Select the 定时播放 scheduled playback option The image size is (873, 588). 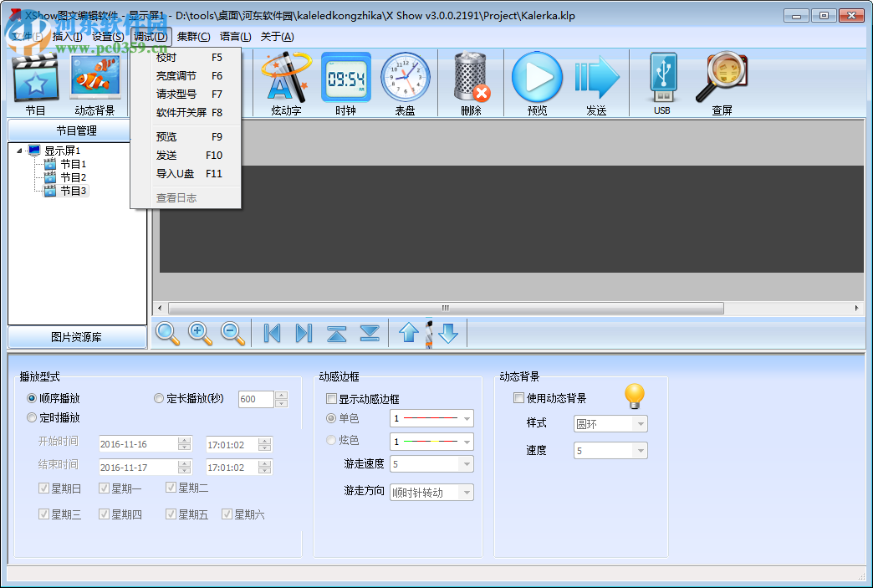click(x=32, y=417)
